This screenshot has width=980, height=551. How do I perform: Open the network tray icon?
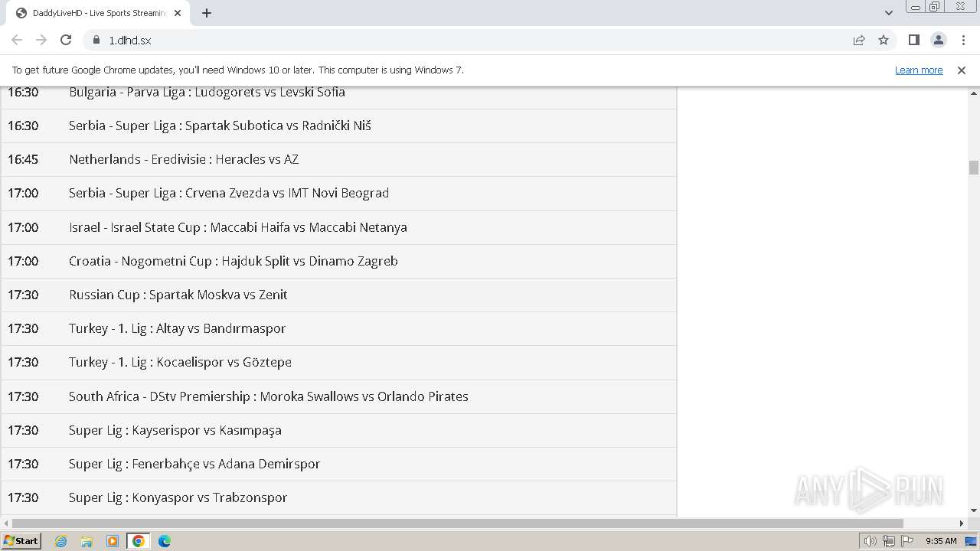tap(889, 541)
